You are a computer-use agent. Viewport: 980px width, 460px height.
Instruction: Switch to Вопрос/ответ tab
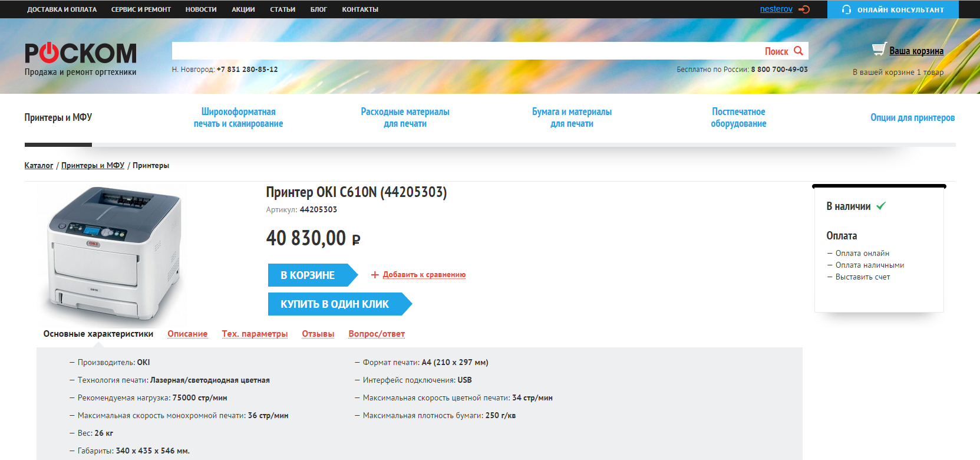coord(377,334)
